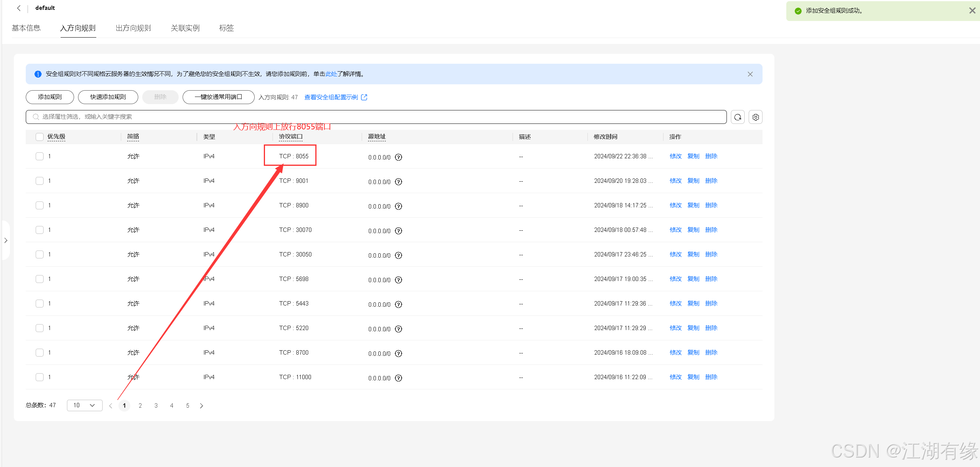This screenshot has height=467, width=980.
Task: Sort by 优先级 column header
Action: (x=56, y=137)
